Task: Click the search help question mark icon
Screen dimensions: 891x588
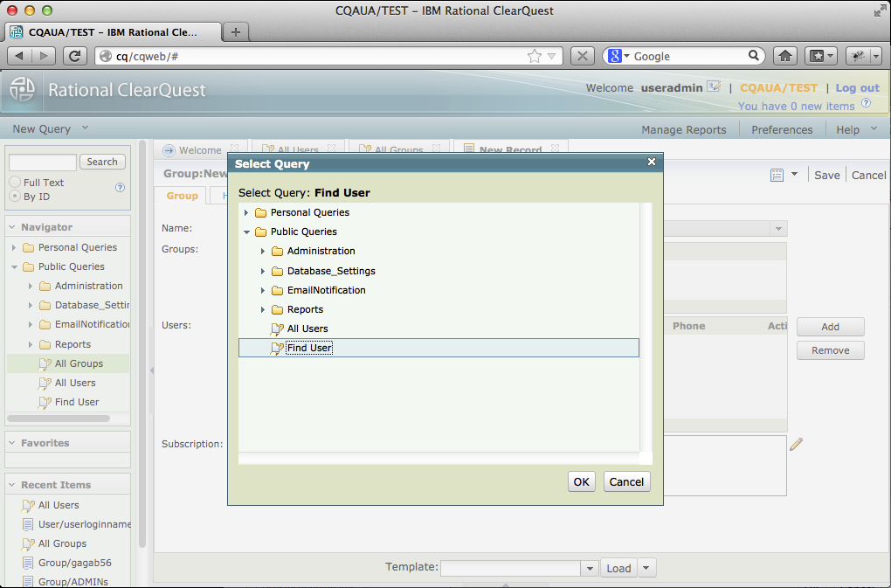Action: coord(120,188)
